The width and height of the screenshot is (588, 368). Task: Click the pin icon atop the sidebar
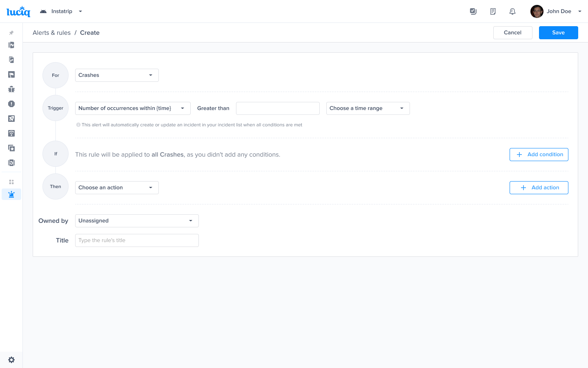11,33
